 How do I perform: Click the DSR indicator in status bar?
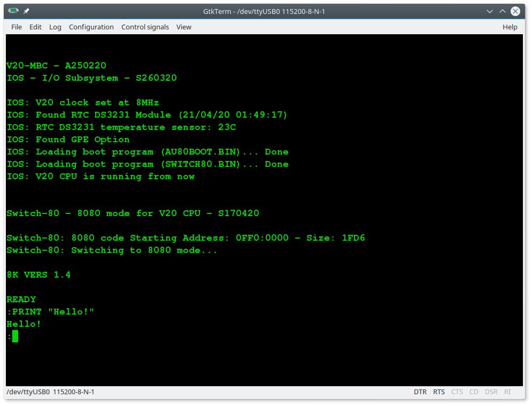point(491,392)
